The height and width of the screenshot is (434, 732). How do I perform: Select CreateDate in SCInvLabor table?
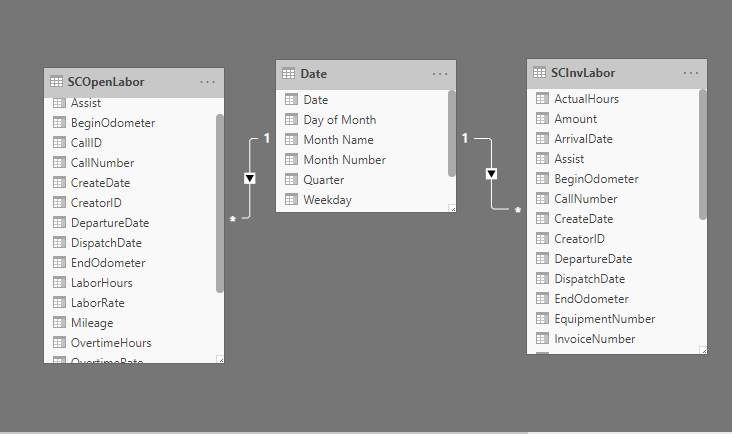coord(584,219)
